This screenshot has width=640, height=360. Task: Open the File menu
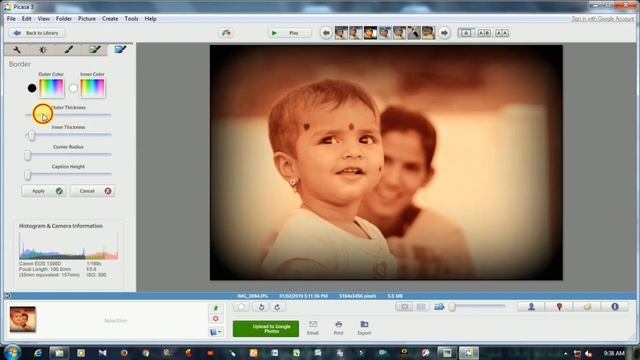tap(11, 19)
